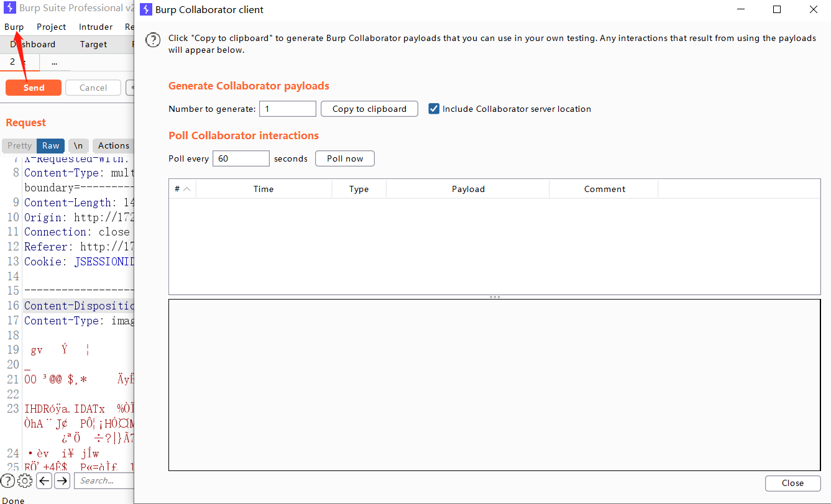Minimize the Burp Collaborator client window
Screen dimensions: 831x504
pos(741,9)
